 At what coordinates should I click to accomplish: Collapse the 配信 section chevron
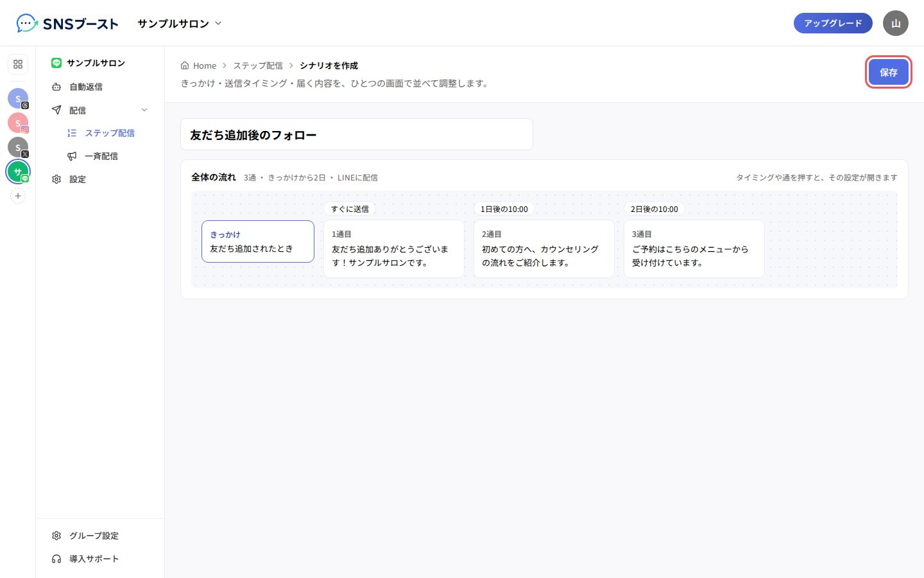coord(144,110)
